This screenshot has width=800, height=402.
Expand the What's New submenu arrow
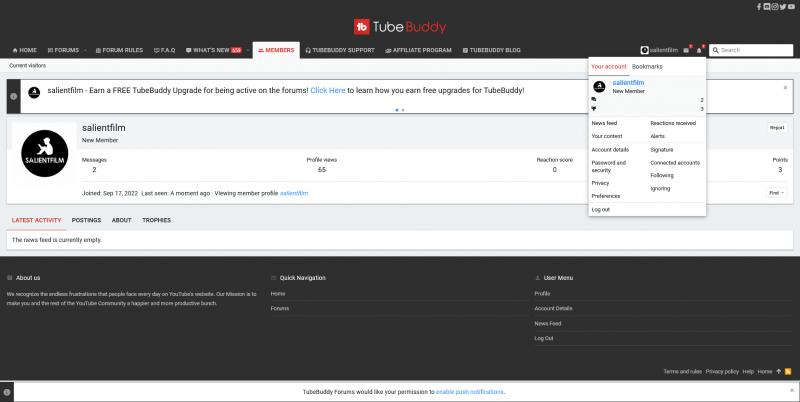(x=248, y=50)
